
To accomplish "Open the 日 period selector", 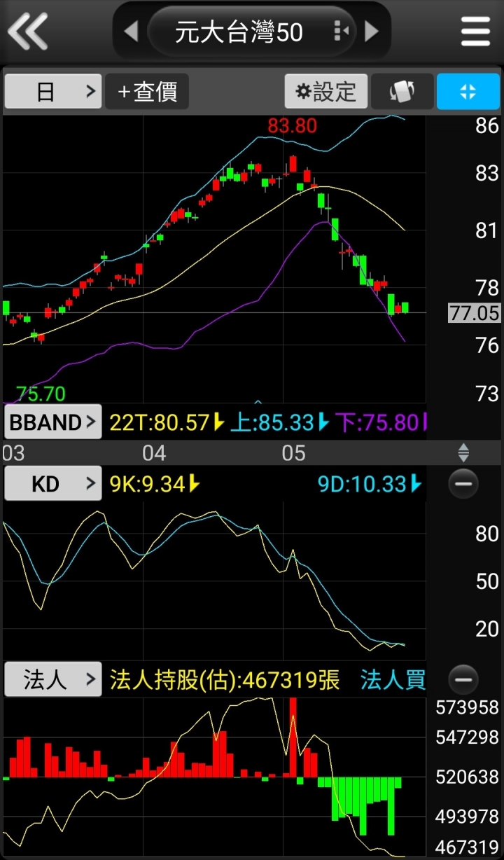I will coord(53,92).
